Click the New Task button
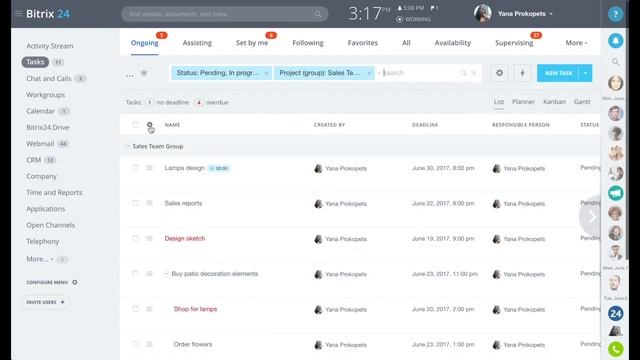 pyautogui.click(x=558, y=73)
